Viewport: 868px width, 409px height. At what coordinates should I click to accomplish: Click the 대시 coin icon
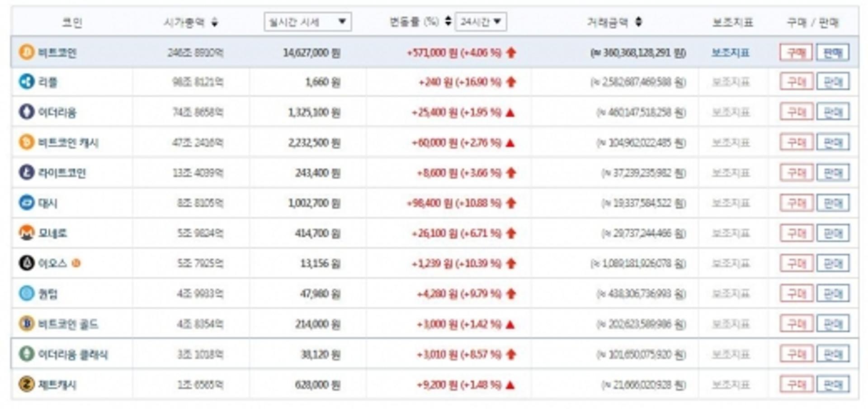coord(27,203)
